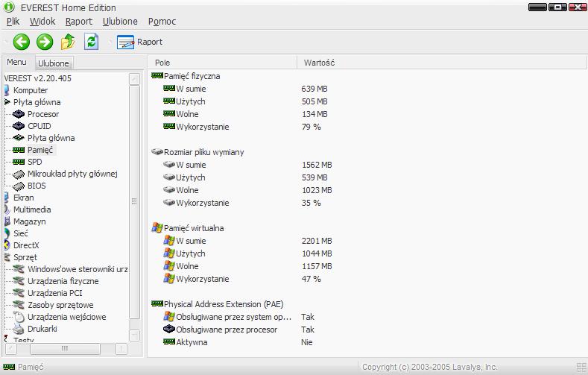Click the 134 MB free memory value
Viewport: 588px width, 375px height.
point(314,114)
